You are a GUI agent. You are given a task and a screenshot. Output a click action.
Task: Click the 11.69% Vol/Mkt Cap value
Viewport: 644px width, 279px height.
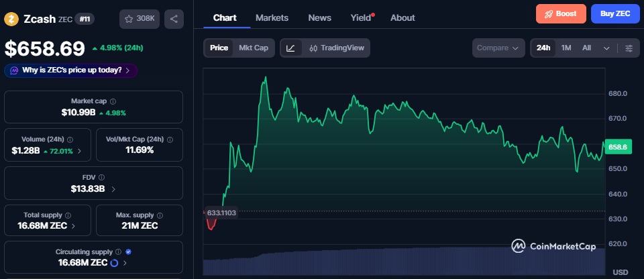pyautogui.click(x=140, y=150)
